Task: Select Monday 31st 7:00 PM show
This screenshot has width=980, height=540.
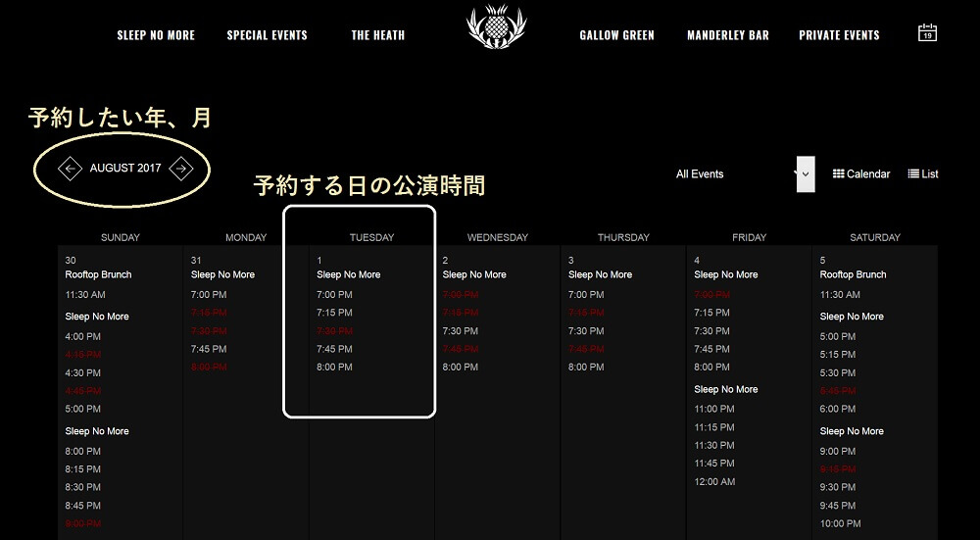Action: [x=209, y=294]
